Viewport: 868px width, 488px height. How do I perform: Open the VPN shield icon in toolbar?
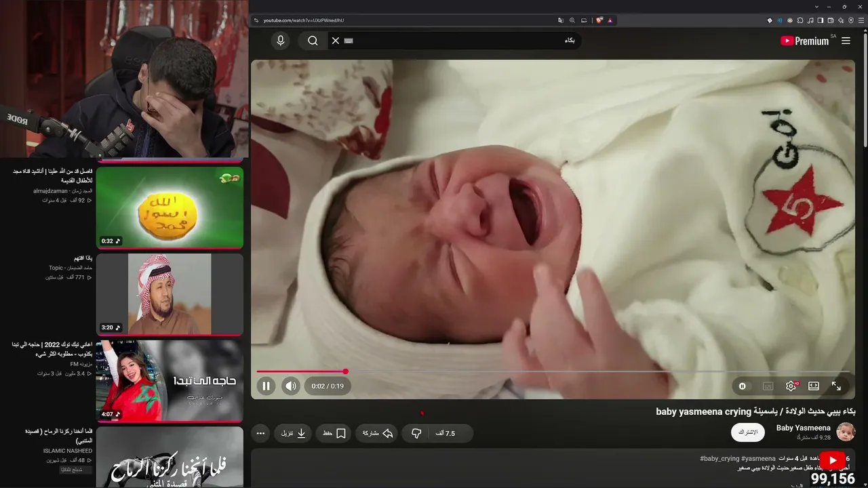[850, 20]
